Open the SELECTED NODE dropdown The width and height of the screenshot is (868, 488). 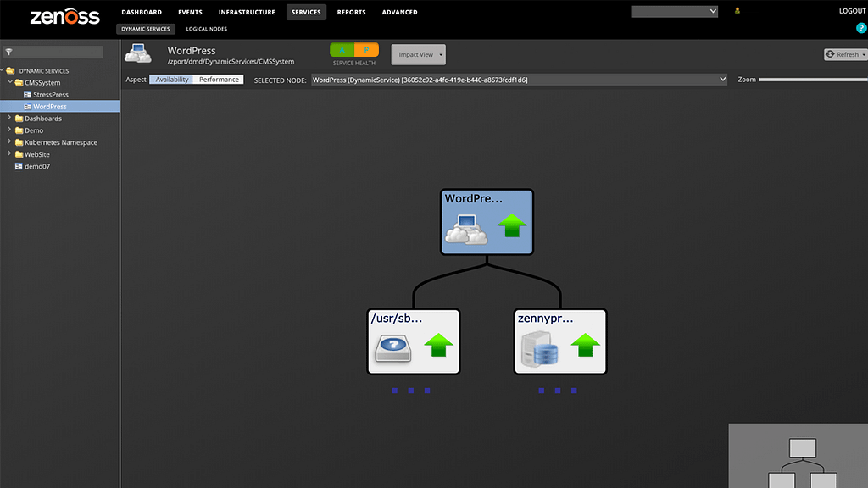pos(723,79)
